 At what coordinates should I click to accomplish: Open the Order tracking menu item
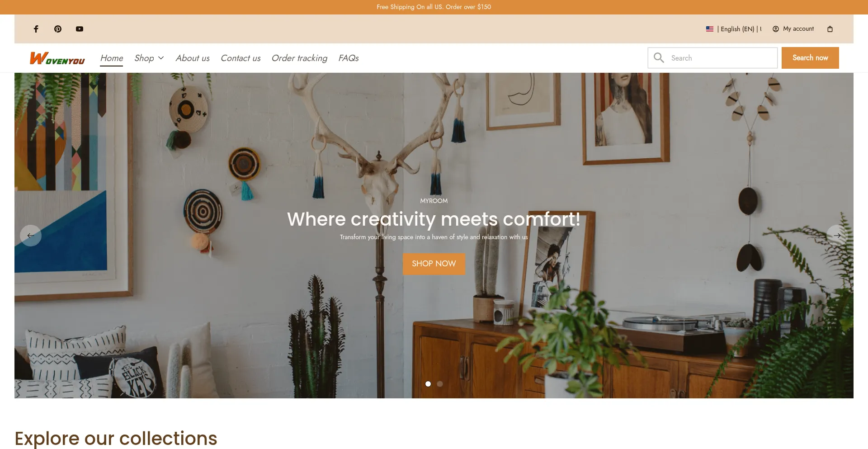pyautogui.click(x=299, y=58)
